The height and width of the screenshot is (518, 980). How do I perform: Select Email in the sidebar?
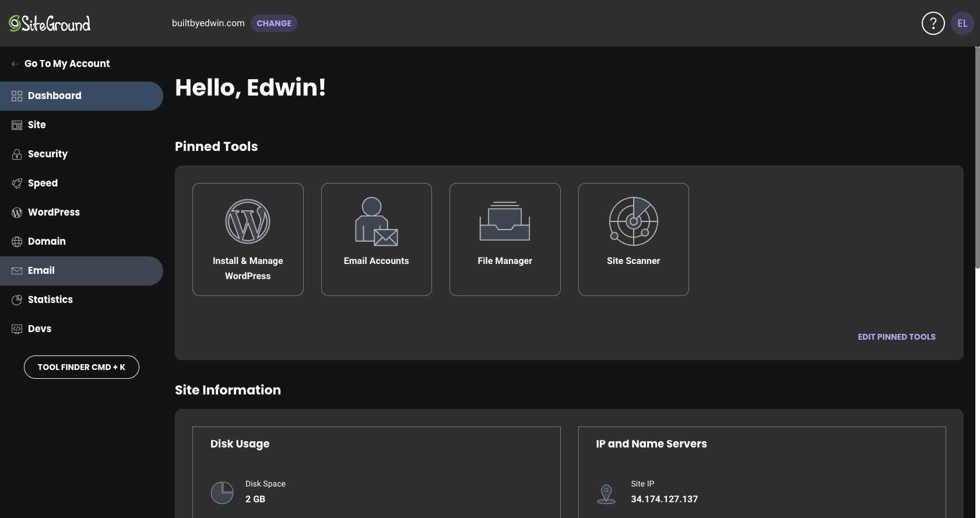41,270
